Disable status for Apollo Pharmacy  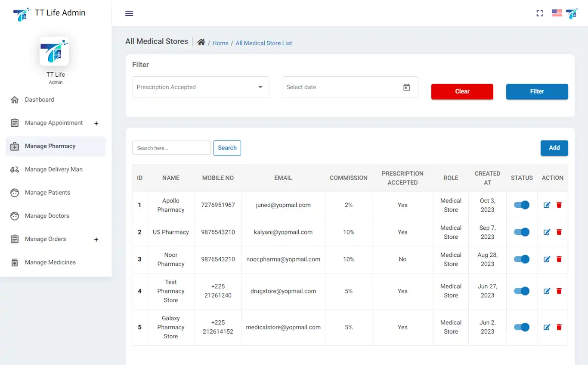(x=522, y=205)
